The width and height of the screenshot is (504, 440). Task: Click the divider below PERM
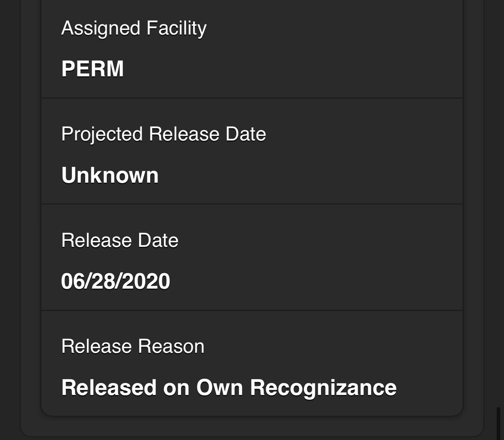(x=252, y=98)
